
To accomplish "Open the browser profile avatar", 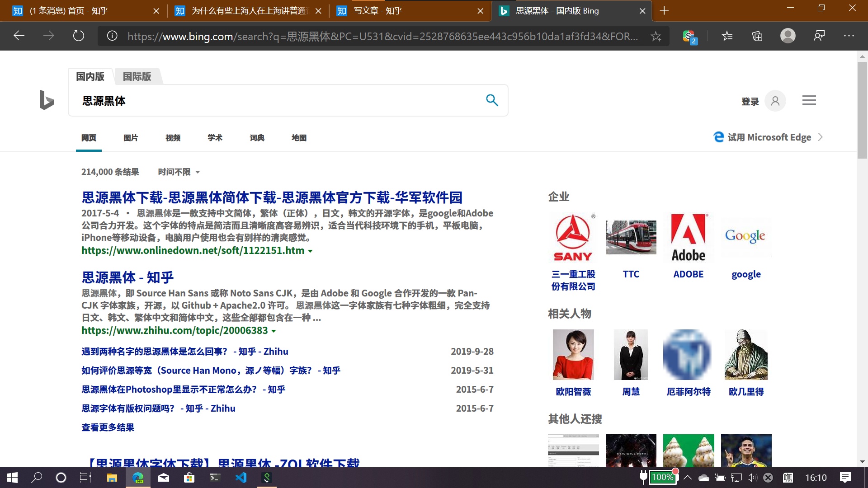I will pos(788,36).
